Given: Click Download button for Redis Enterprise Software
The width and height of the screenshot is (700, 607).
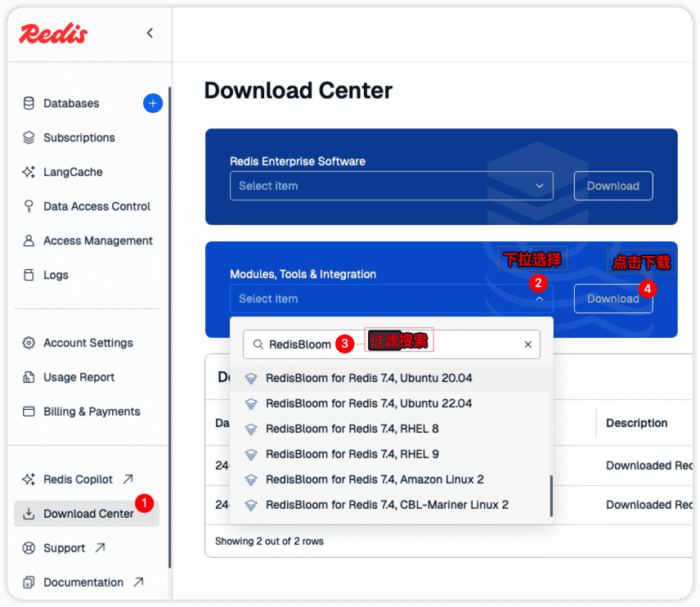Looking at the screenshot, I should pyautogui.click(x=612, y=186).
